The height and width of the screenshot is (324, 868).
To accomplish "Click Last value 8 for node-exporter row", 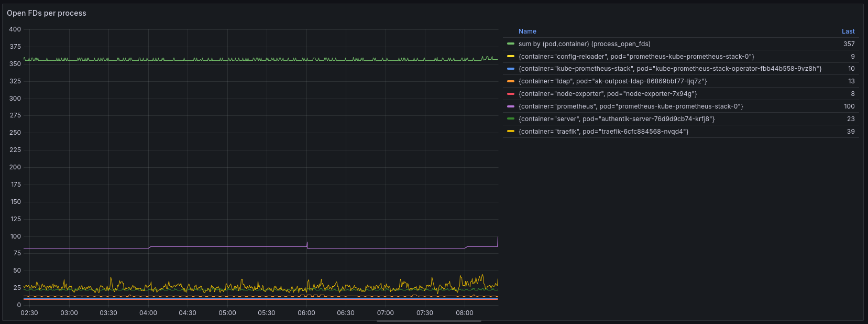I will [853, 94].
